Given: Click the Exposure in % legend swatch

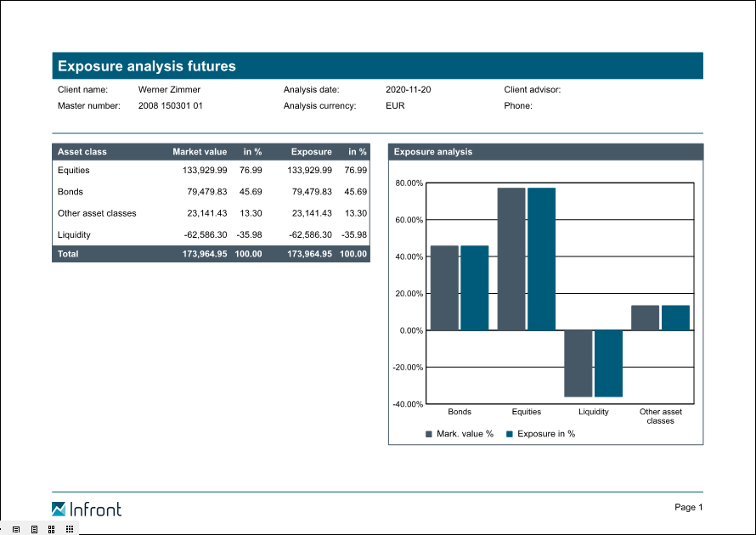Looking at the screenshot, I should coord(510,434).
